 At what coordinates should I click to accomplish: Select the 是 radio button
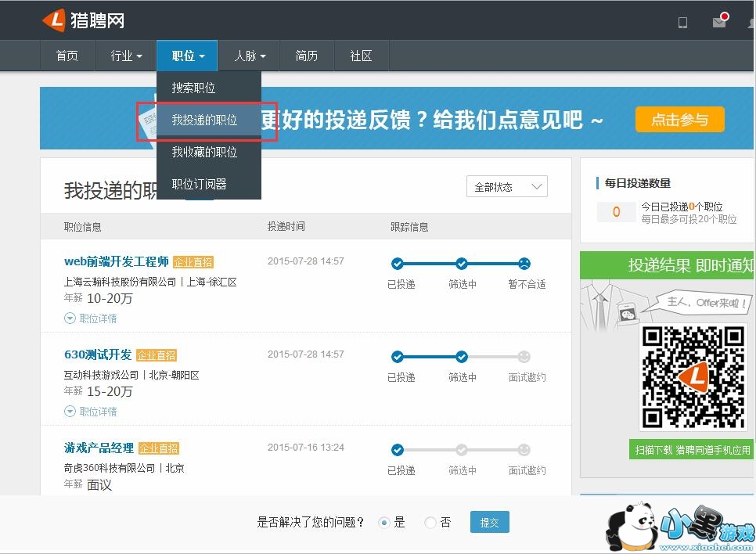384,522
